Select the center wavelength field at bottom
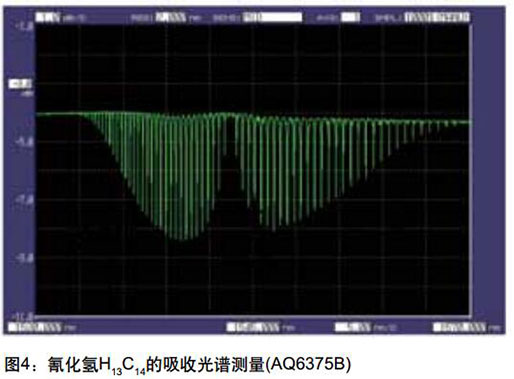 253,327
